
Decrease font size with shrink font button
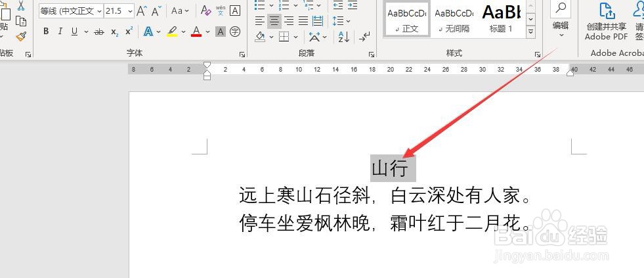[156, 11]
